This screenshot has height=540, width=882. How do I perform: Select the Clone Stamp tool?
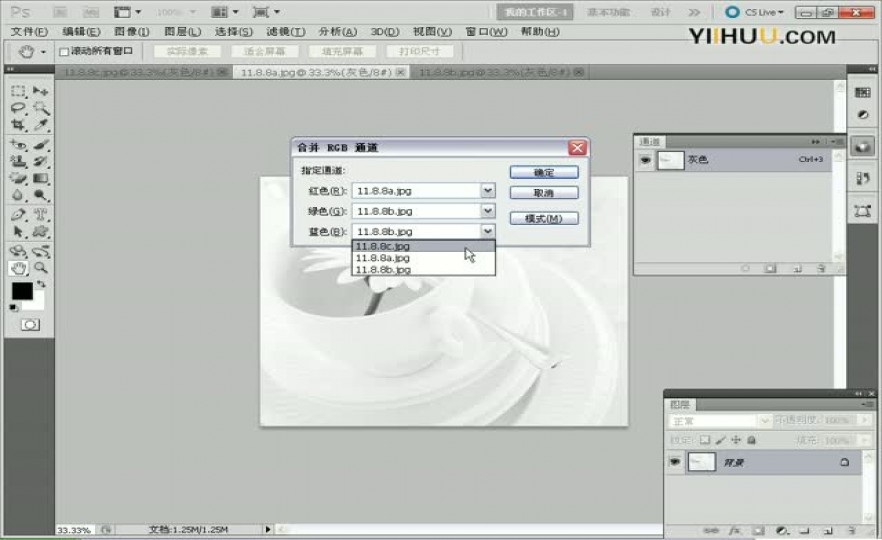(x=18, y=161)
